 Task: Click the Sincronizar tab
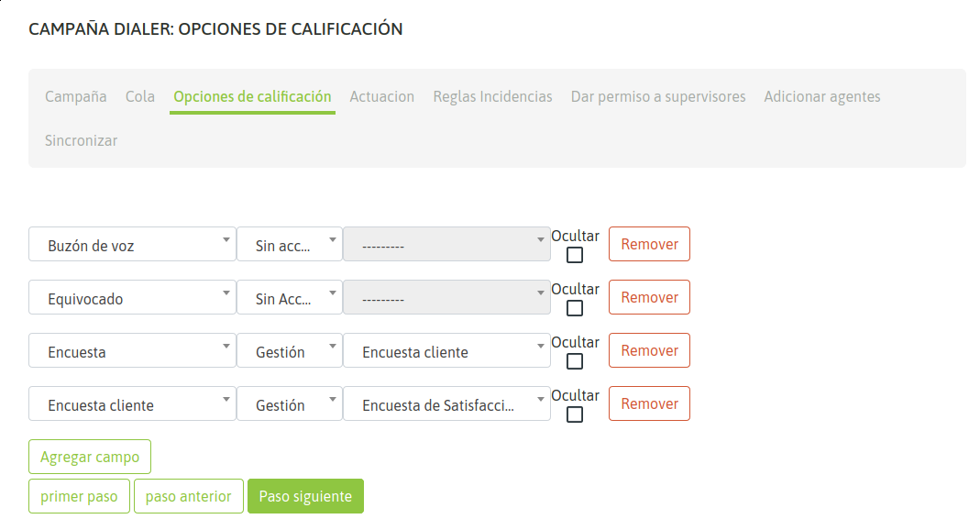81,140
